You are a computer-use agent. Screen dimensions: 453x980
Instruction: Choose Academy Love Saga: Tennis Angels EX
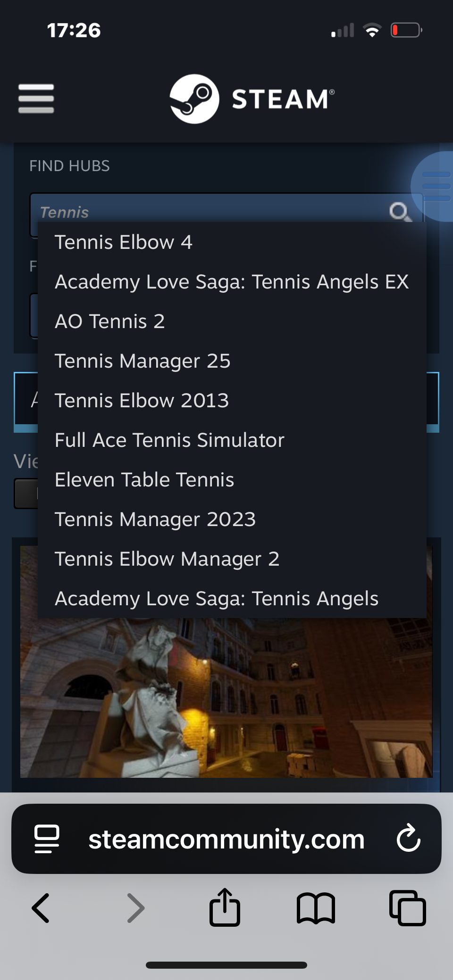[x=232, y=282]
